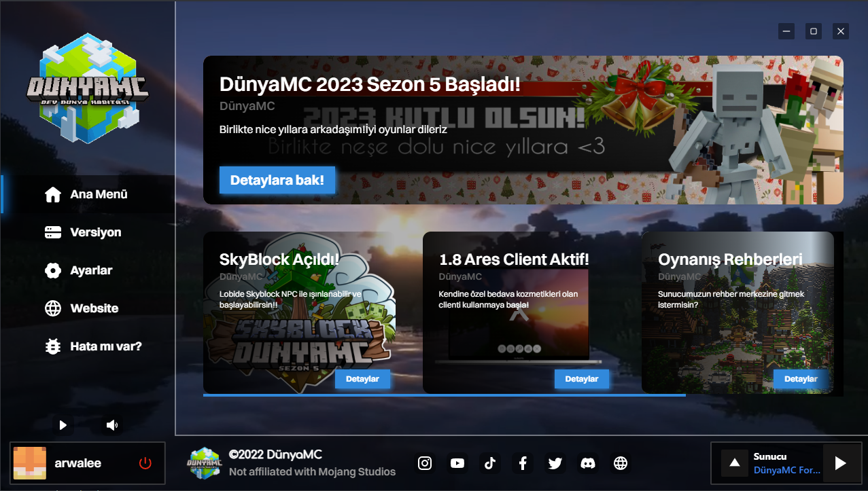Viewport: 868px width, 491px height.
Task: Click Not affiliated with Mojang Studios text
Action: pyautogui.click(x=312, y=471)
